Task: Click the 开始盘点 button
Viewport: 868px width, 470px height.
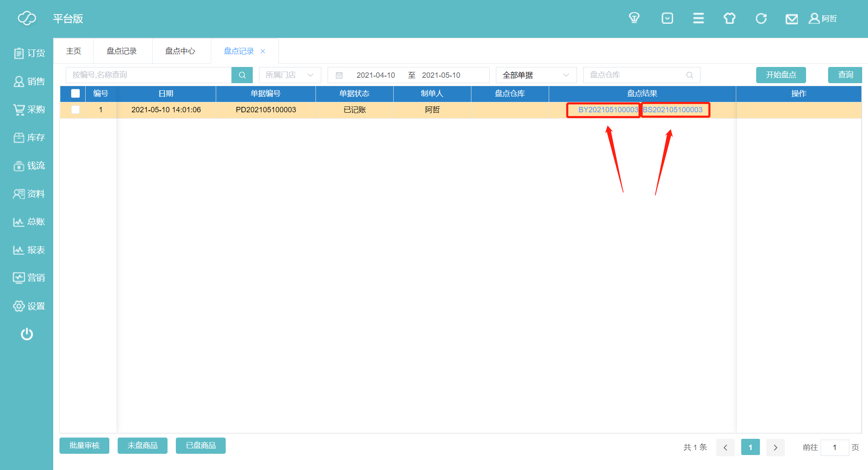Action: point(781,75)
